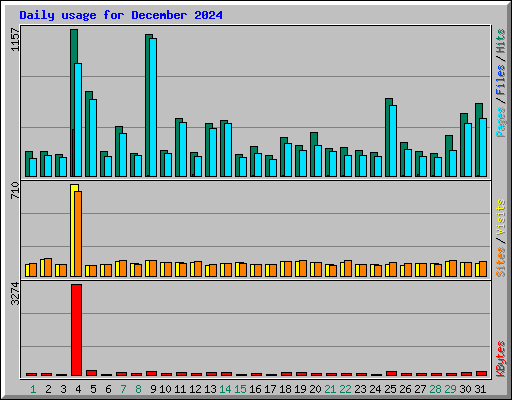Screen dimensions: 512x400
Task: Click day 20 on the x-axis
Action: click(x=315, y=389)
